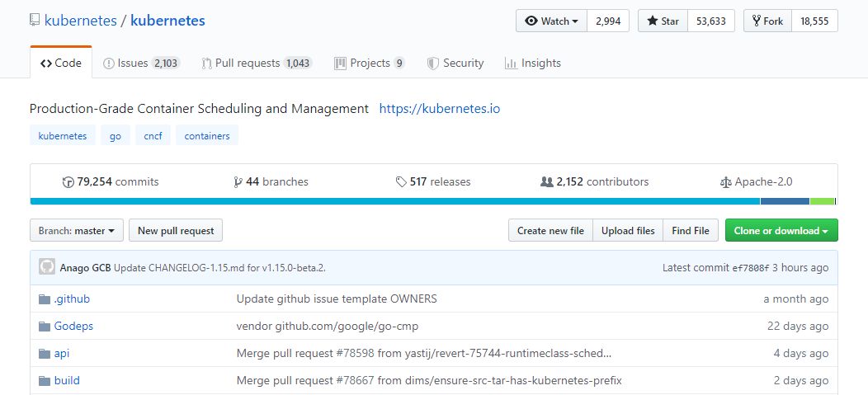Select the go topic tag
The width and height of the screenshot is (868, 395).
116,135
